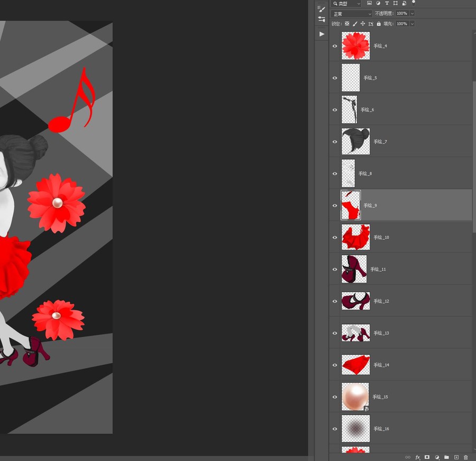Select the hair bun thumbnail of 手绘_7
Screen dimensions: 476x461
pyautogui.click(x=355, y=142)
